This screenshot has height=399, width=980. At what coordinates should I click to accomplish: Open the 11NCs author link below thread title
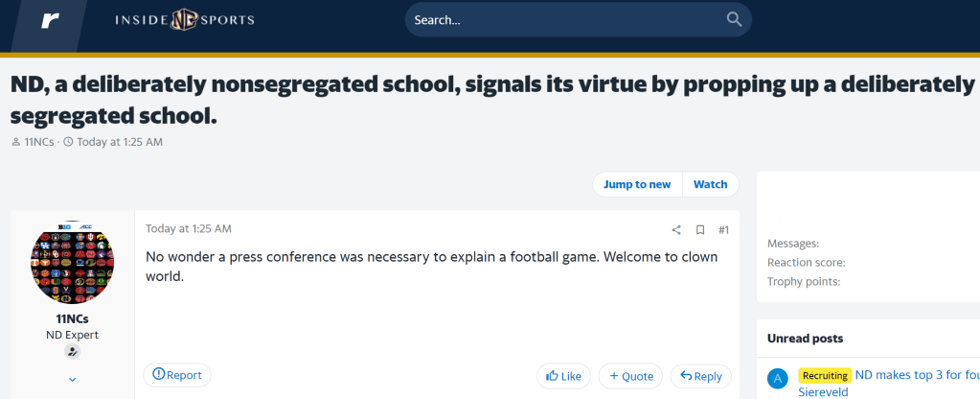[x=38, y=142]
